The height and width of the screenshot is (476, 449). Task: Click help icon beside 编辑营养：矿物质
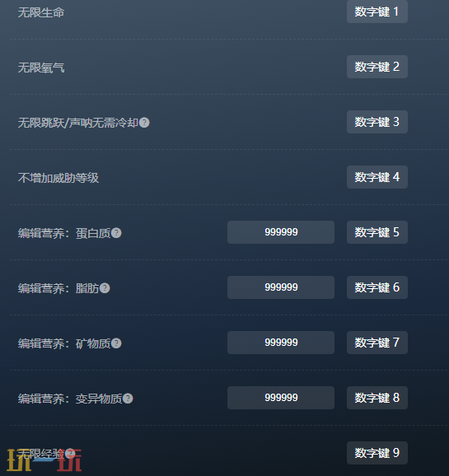pyautogui.click(x=116, y=343)
